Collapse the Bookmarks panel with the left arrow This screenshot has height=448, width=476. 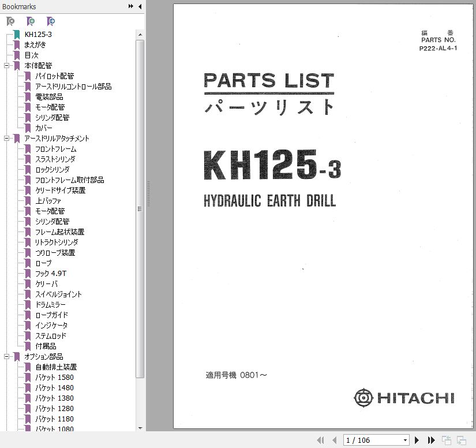[140, 6]
